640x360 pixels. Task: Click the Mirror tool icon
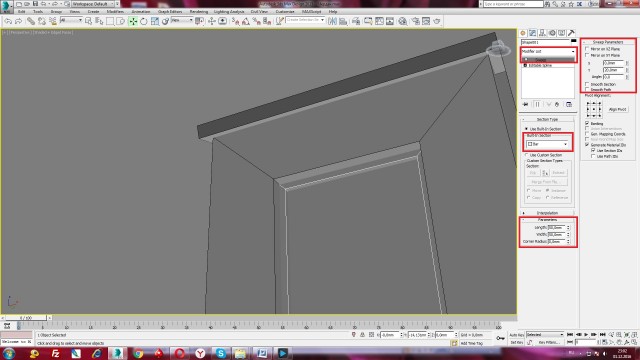(x=332, y=21)
